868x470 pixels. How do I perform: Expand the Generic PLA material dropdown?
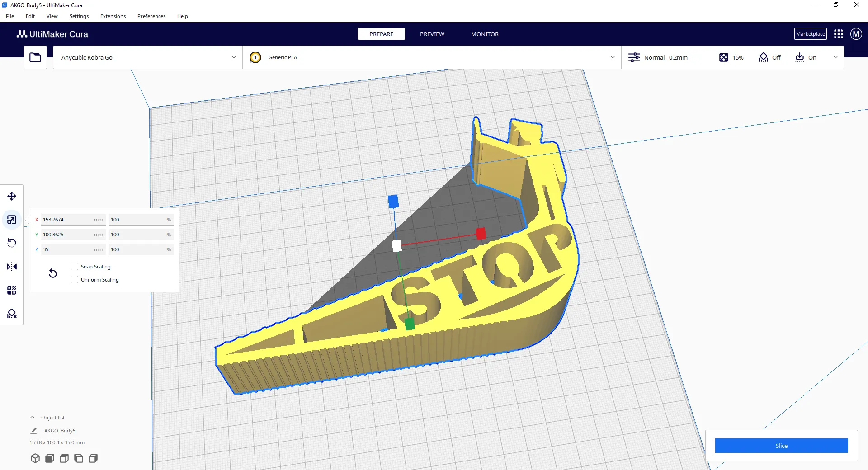(613, 57)
